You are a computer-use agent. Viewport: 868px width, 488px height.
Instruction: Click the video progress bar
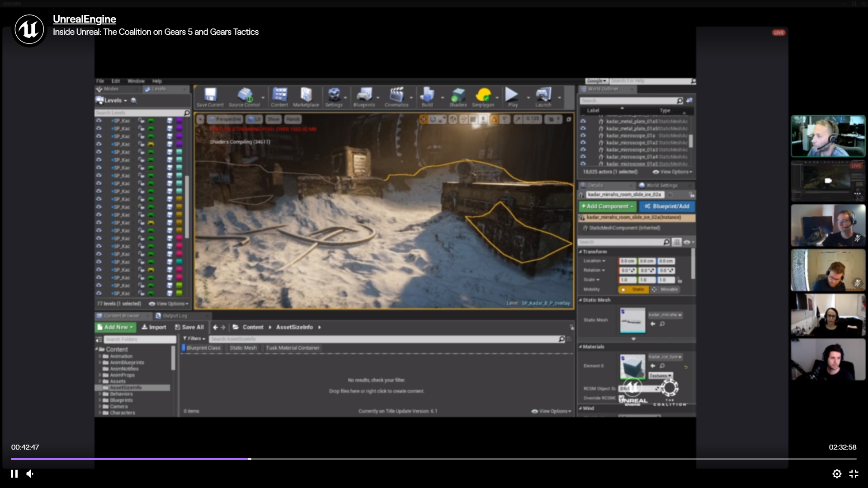pyautogui.click(x=434, y=459)
